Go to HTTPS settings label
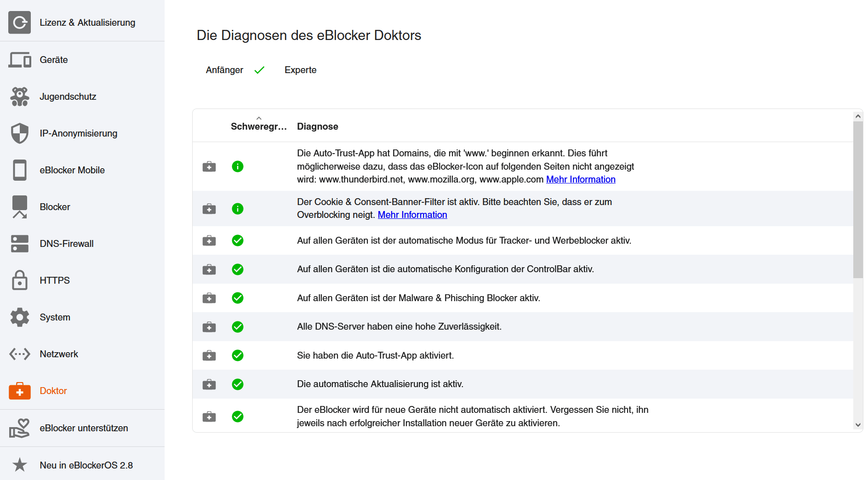Screen dimensions: 868x480 55,280
